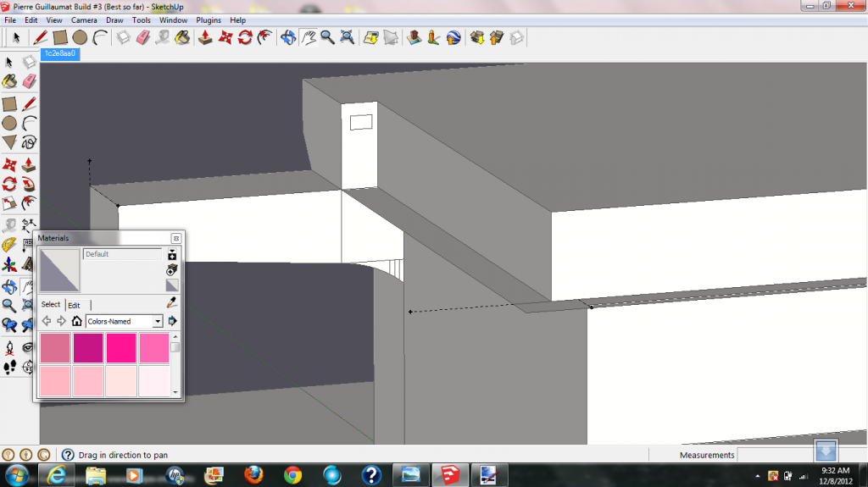The image size is (868, 487).
Task: Open the Plugins menu
Action: [209, 20]
